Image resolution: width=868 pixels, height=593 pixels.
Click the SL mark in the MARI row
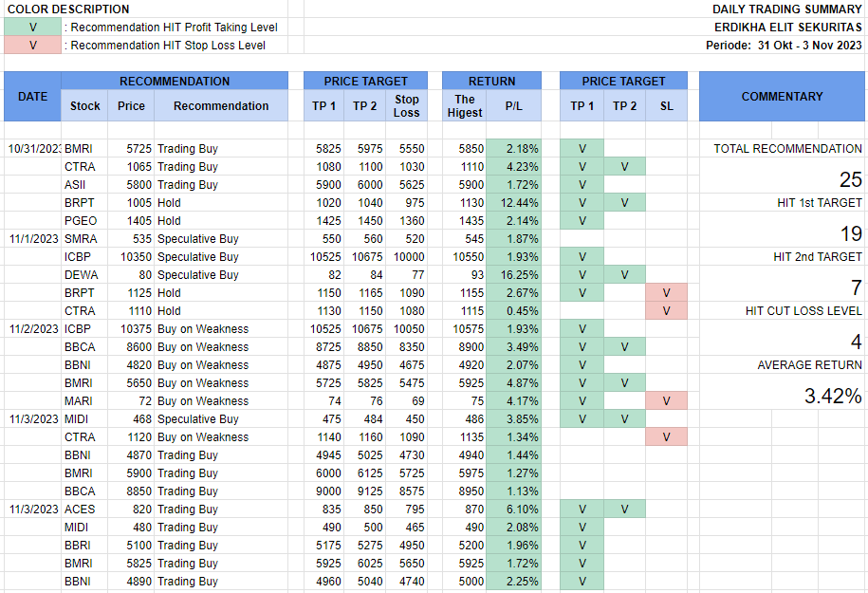pyautogui.click(x=666, y=401)
